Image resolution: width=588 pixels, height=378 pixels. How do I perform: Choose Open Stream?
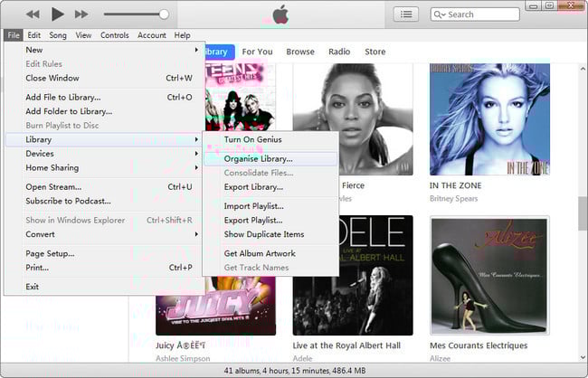click(x=104, y=187)
